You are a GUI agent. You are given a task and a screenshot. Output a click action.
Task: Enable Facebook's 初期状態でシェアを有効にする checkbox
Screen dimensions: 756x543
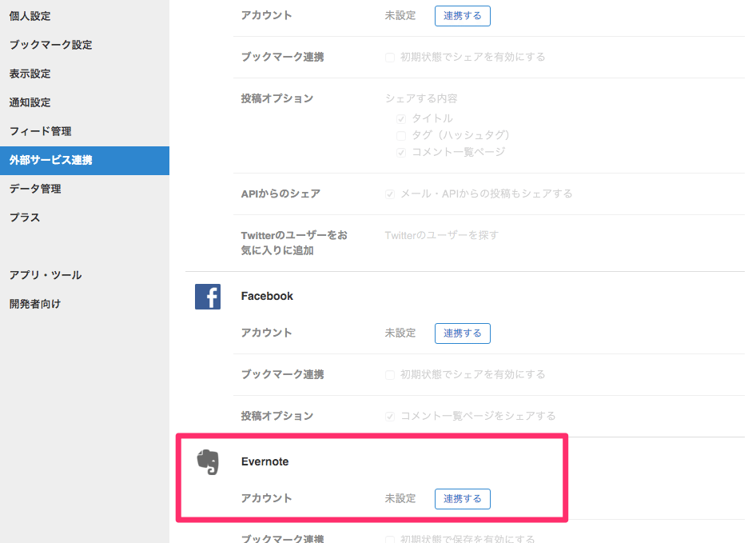[x=390, y=374]
